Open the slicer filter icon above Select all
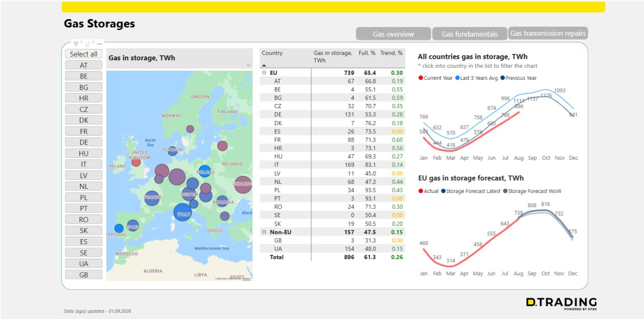The width and height of the screenshot is (644, 319). pyautogui.click(x=75, y=44)
